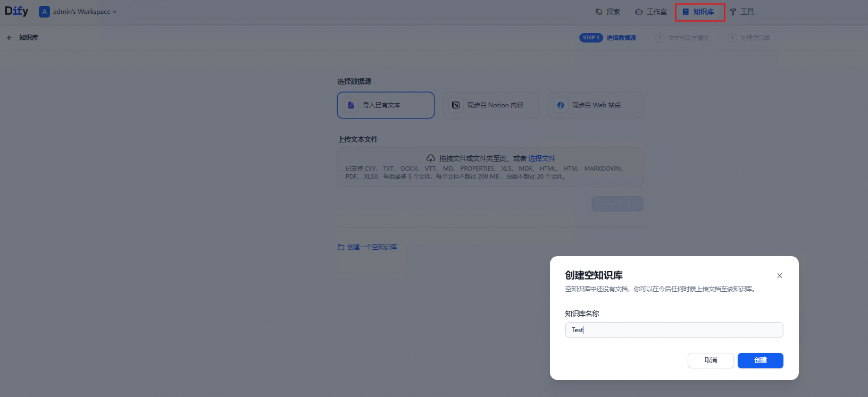
Task: Click the cloud upload icon
Action: 431,158
